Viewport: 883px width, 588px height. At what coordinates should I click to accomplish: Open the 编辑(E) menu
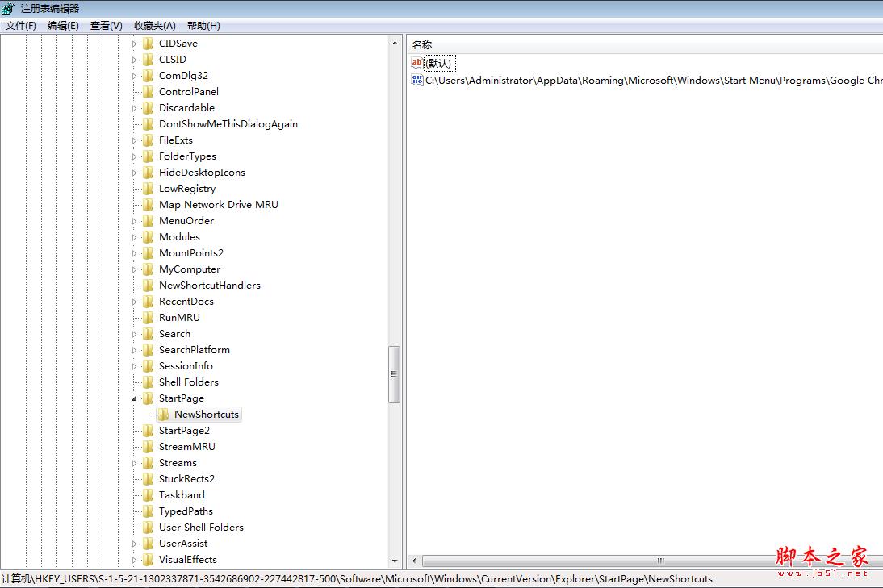[x=63, y=26]
